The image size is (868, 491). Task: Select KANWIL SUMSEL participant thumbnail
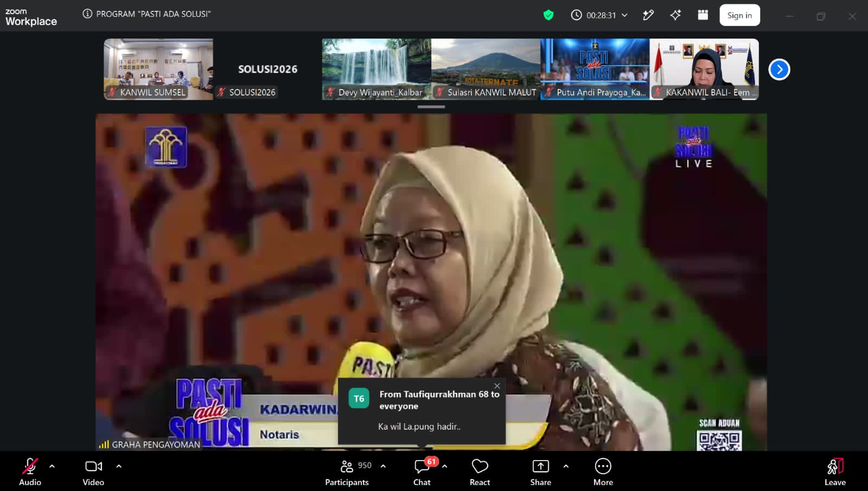158,69
